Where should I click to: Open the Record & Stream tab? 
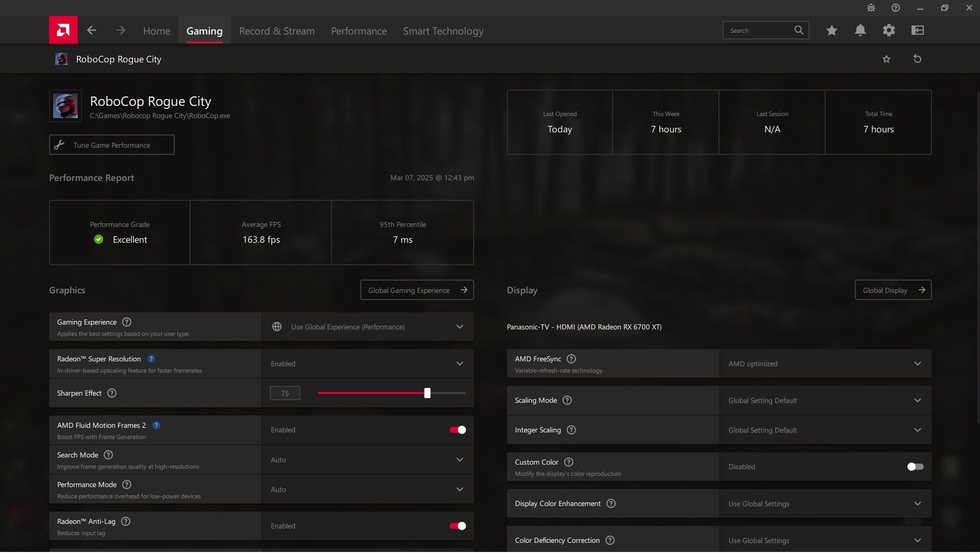tap(277, 31)
